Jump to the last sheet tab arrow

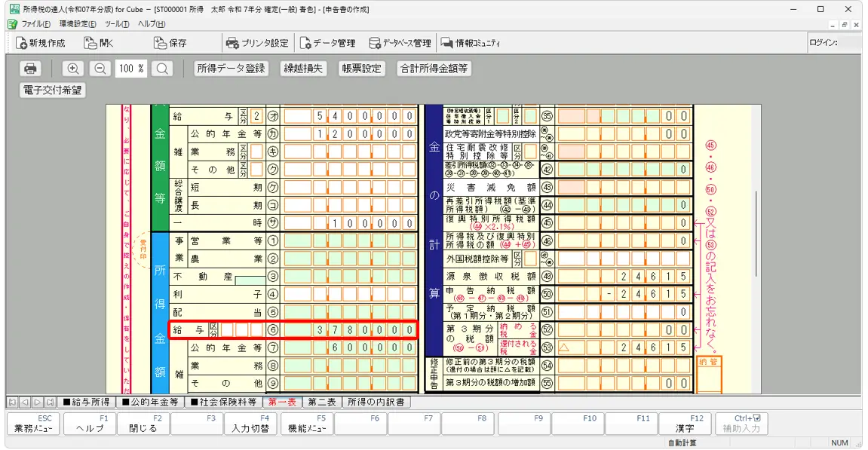[x=50, y=403]
